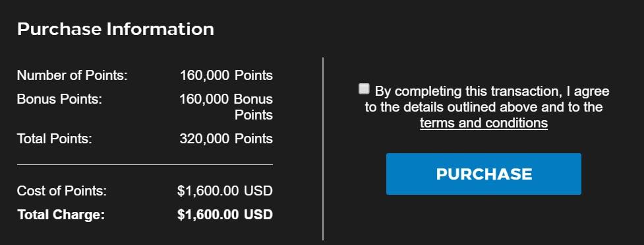Click the Bonus Points label
This screenshot has width=644, height=245.
59,99
